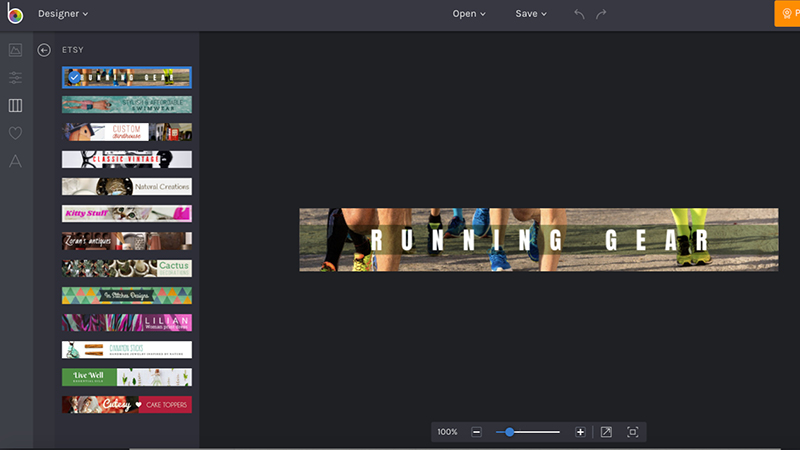Choose the Classic Vintage template
Image resolution: width=800 pixels, height=450 pixels.
[127, 159]
